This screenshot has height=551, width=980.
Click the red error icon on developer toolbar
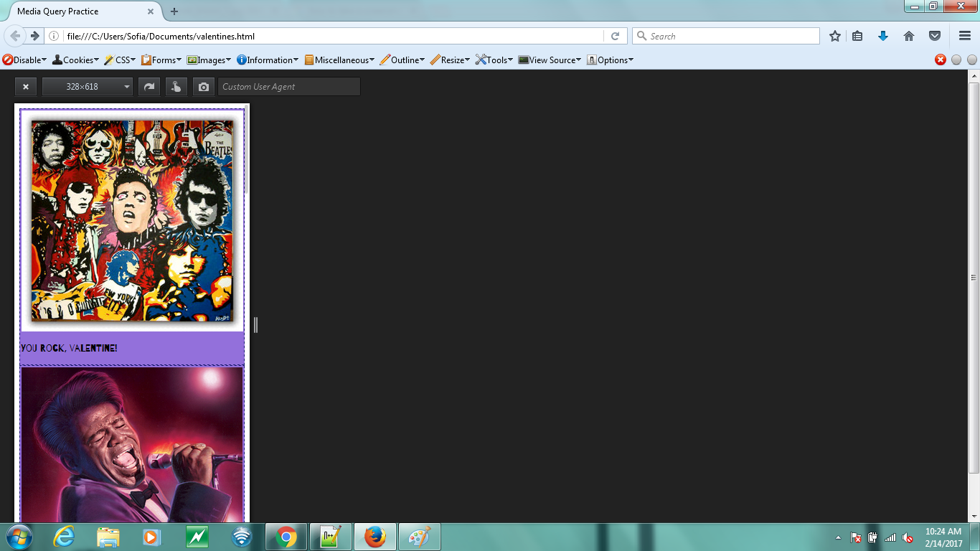tap(941, 60)
